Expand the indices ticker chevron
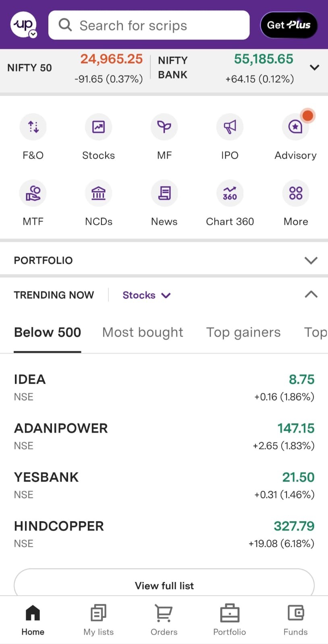 pos(314,68)
